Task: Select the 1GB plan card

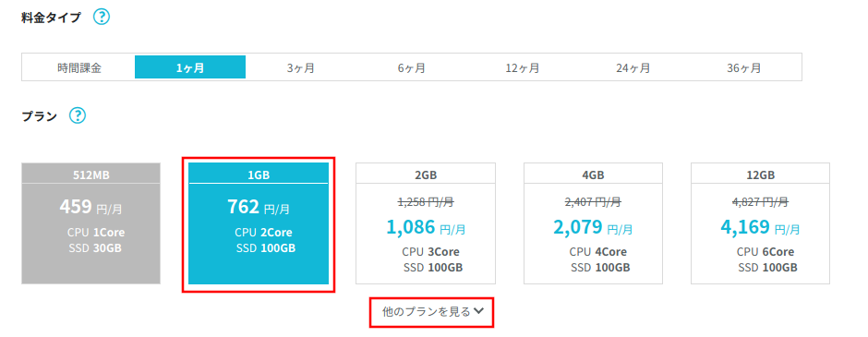Action: pyautogui.click(x=259, y=223)
